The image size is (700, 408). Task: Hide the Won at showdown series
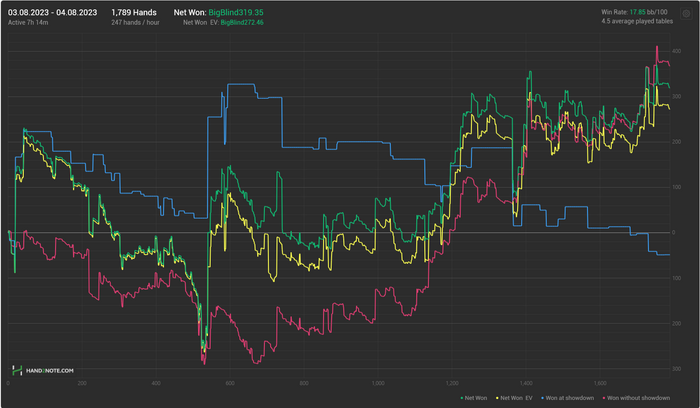click(570, 398)
